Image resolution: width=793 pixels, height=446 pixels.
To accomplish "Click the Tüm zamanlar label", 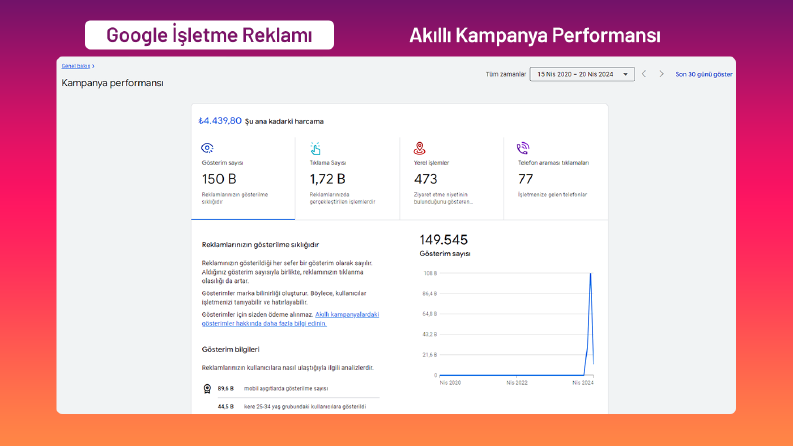I will point(506,74).
